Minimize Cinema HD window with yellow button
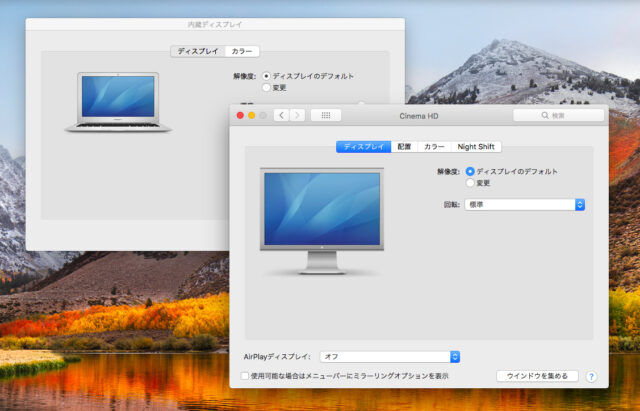640x411 pixels. (x=252, y=116)
